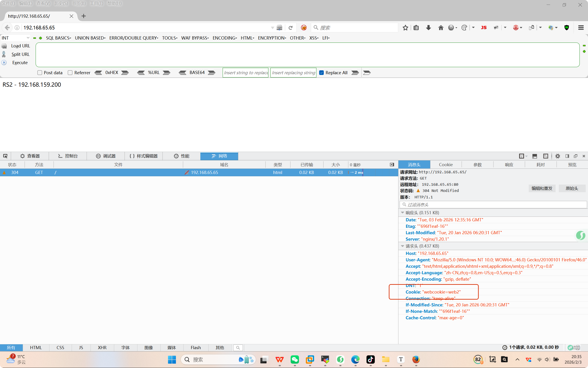Click the bookmark star icon
This screenshot has width=588, height=368.
[x=405, y=28]
